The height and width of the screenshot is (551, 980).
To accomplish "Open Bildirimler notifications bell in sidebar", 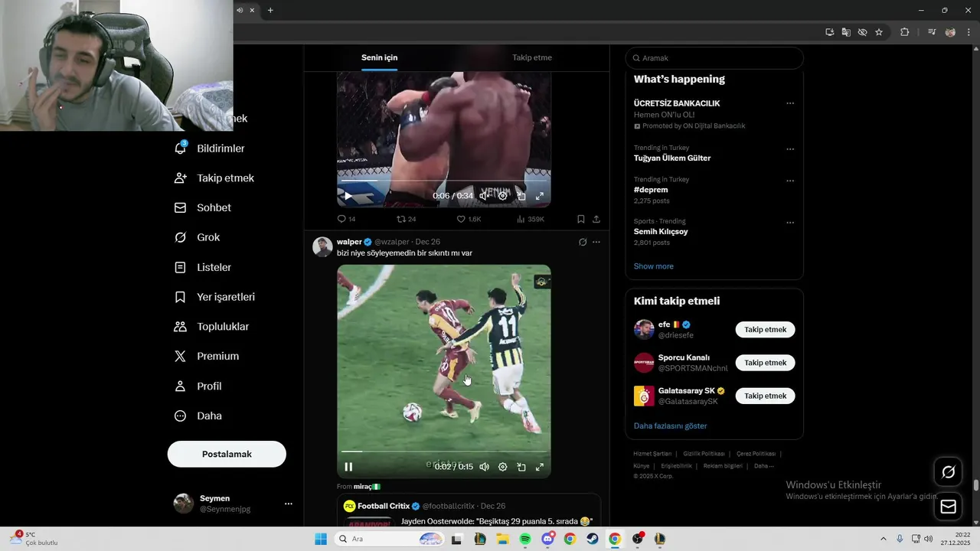I will [x=210, y=148].
